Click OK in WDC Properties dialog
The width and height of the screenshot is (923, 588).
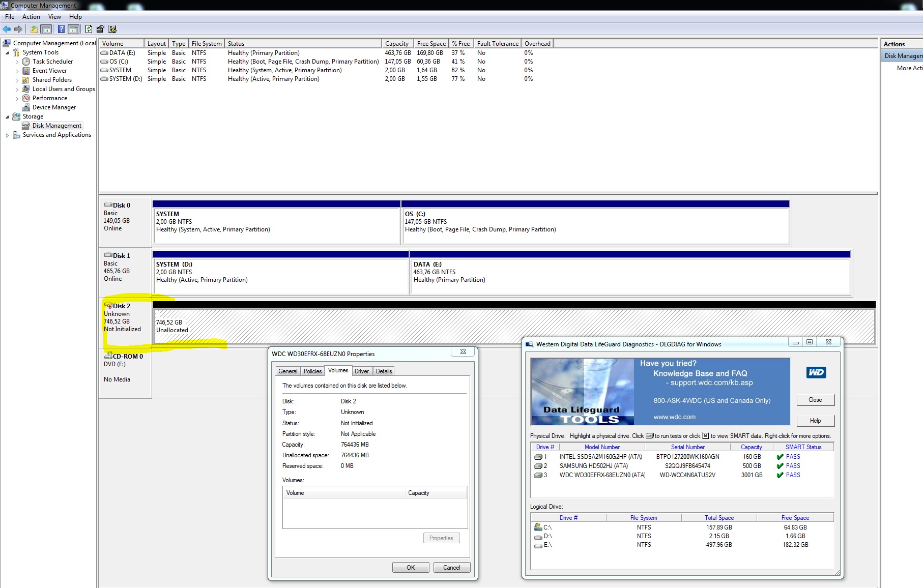pyautogui.click(x=410, y=568)
